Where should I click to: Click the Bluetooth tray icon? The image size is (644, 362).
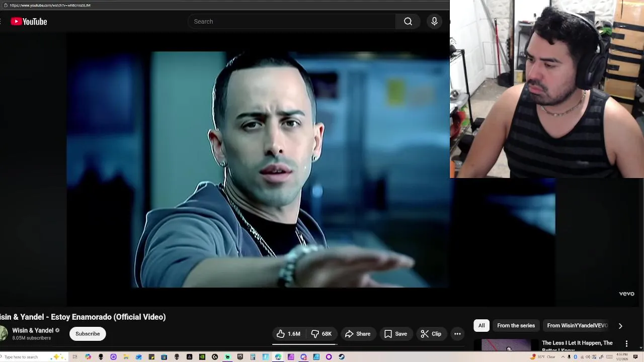[x=575, y=357]
